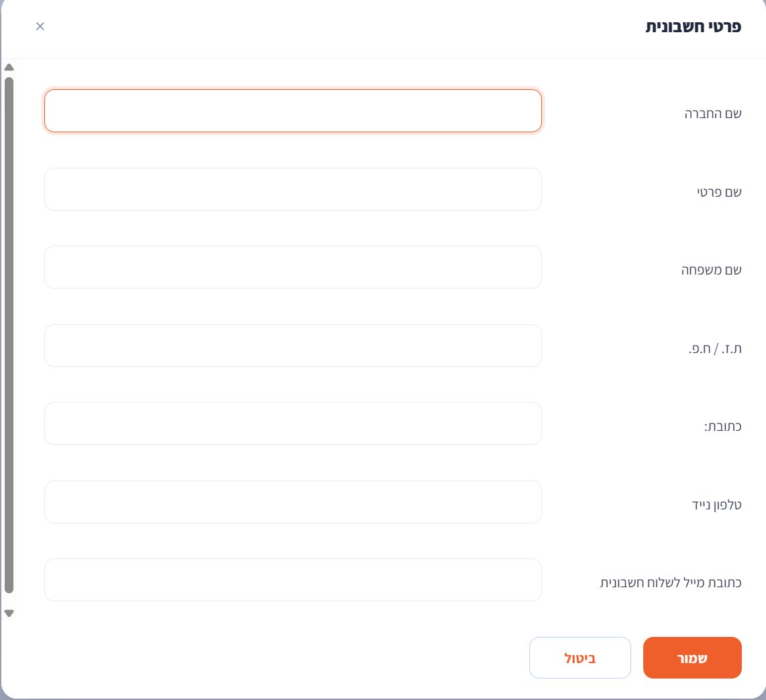This screenshot has height=700, width=766.
Task: Focus the כתובת input field
Action: (x=293, y=423)
